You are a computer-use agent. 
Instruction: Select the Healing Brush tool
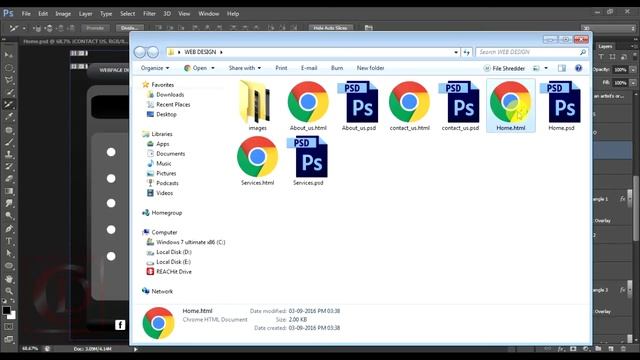tap(9, 130)
